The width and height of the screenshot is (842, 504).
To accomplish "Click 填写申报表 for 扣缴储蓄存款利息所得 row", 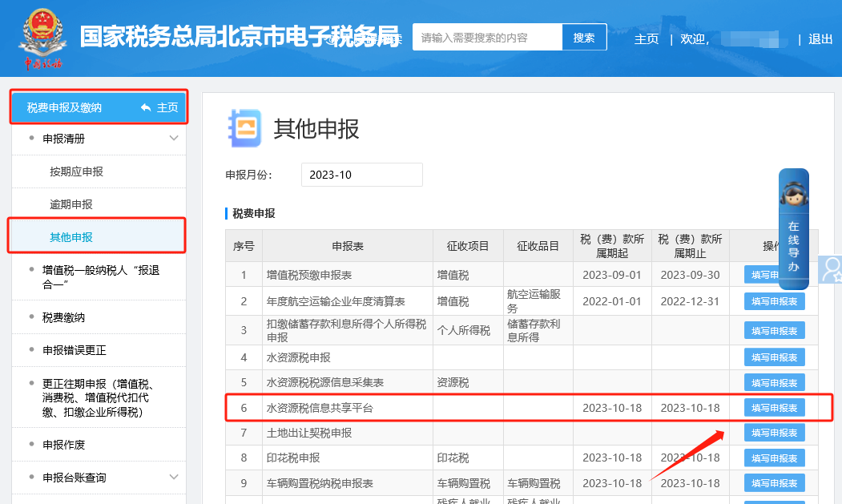I will pyautogui.click(x=775, y=330).
